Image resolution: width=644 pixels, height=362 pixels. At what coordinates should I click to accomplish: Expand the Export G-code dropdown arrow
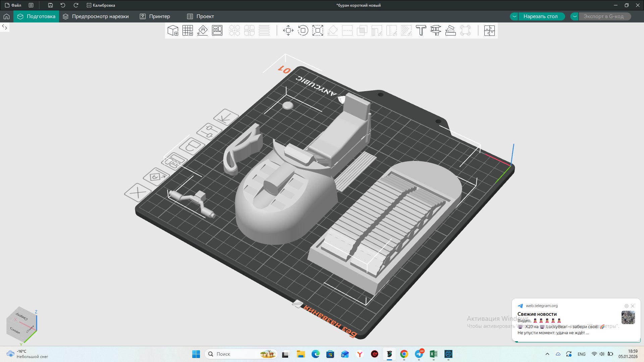[x=575, y=16]
